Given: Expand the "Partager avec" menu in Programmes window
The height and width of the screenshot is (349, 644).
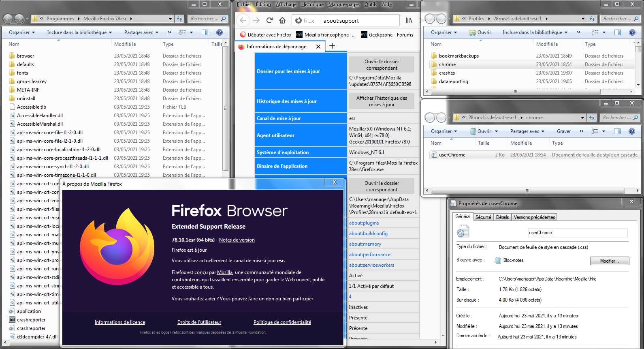Looking at the screenshot, I should tap(141, 32).
